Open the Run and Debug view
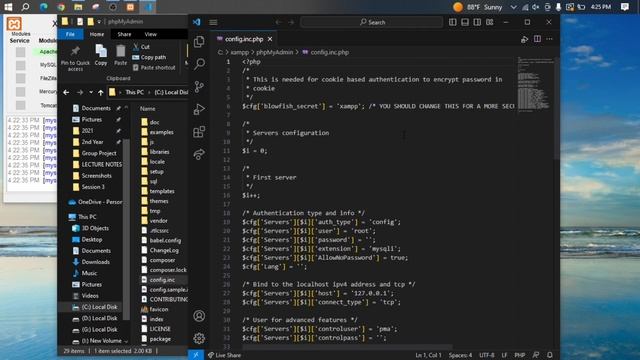The height and width of the screenshot is (360, 640). (199, 109)
